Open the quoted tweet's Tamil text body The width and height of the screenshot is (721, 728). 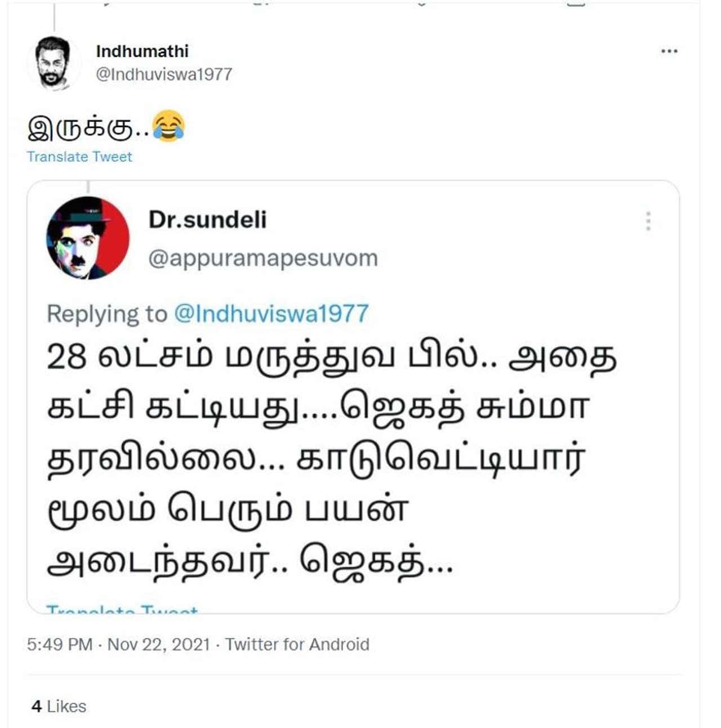click(x=331, y=459)
